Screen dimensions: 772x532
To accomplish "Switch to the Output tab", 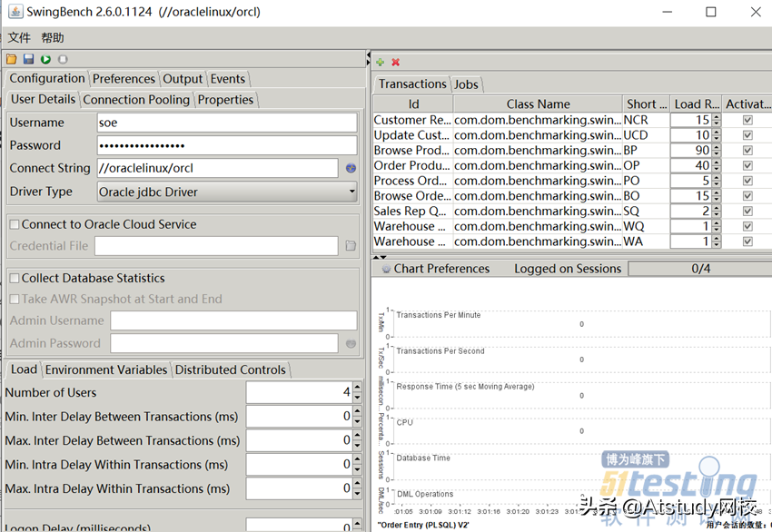I will [x=183, y=79].
